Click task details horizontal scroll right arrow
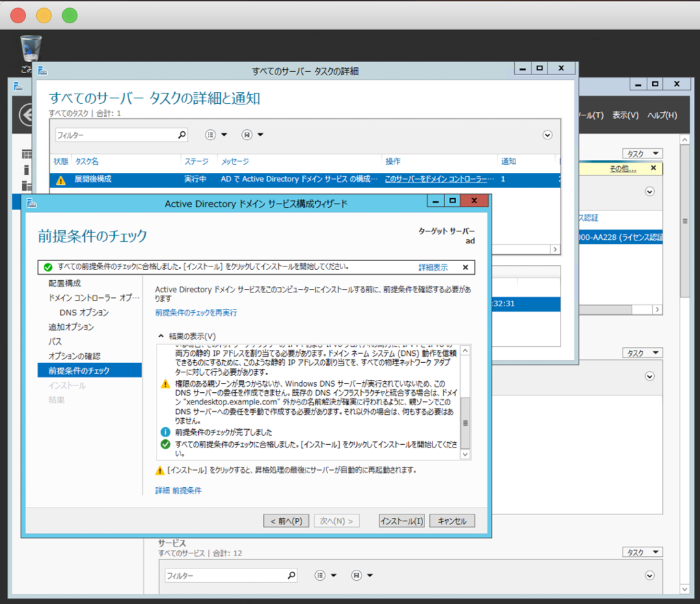Screen dimensions: 700x604 point(555,249)
